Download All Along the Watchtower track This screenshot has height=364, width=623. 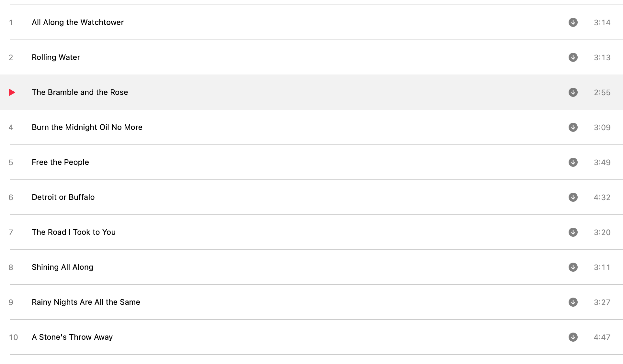(573, 22)
